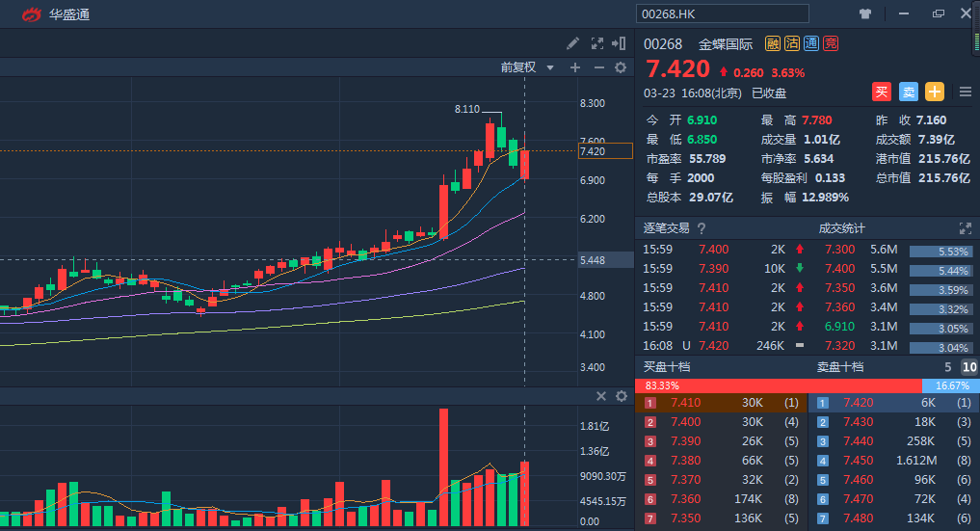Click the red 买 buy button

881,92
